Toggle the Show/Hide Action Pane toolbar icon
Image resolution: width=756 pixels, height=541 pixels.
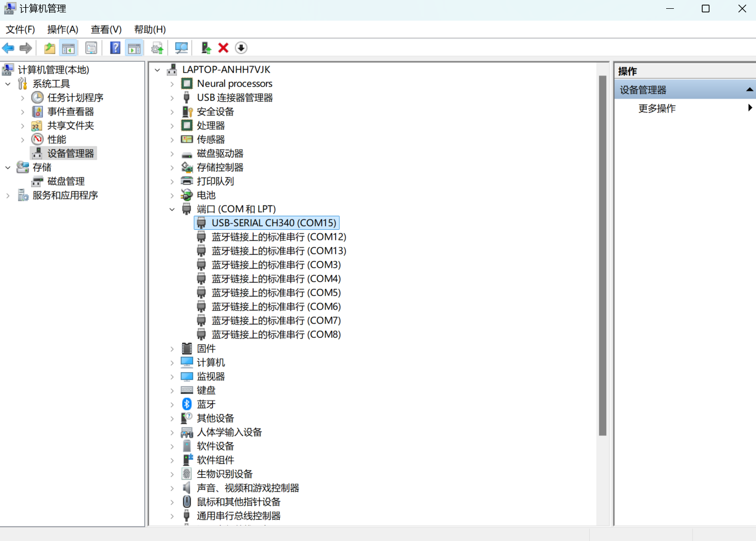tap(134, 48)
